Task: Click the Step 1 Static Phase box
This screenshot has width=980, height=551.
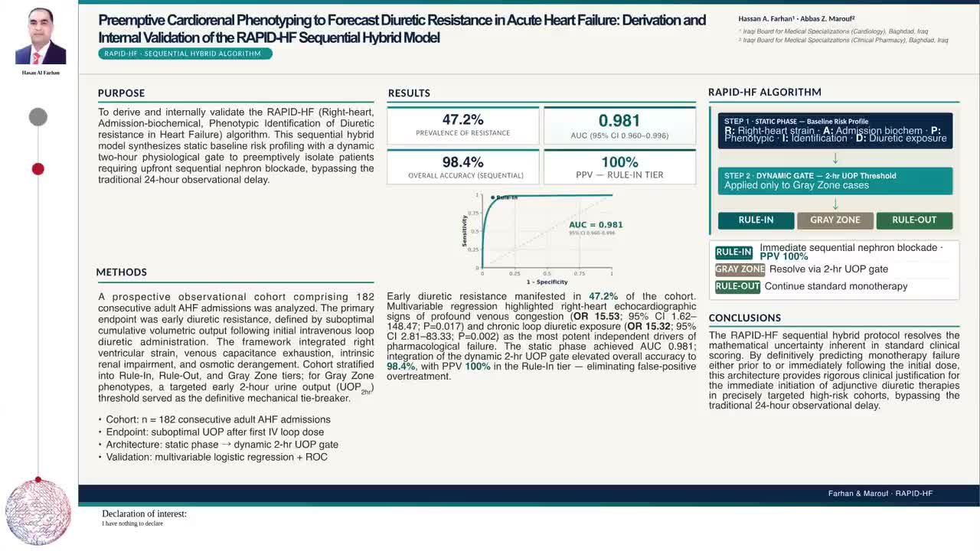Action: click(x=835, y=131)
